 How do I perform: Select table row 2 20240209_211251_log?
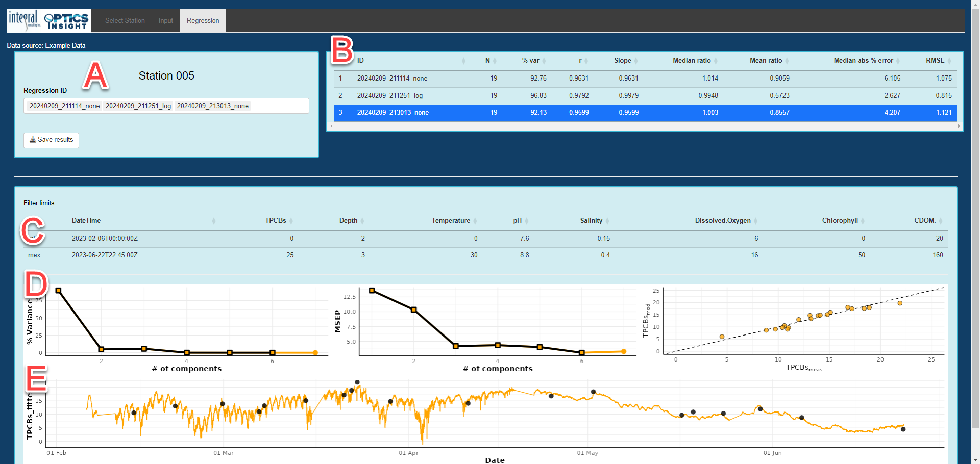point(390,96)
